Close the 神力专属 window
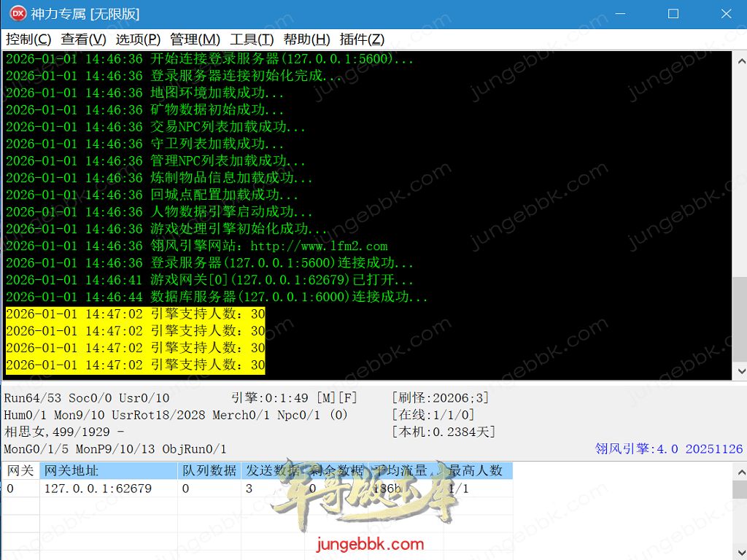The width and height of the screenshot is (747, 560). tap(725, 14)
